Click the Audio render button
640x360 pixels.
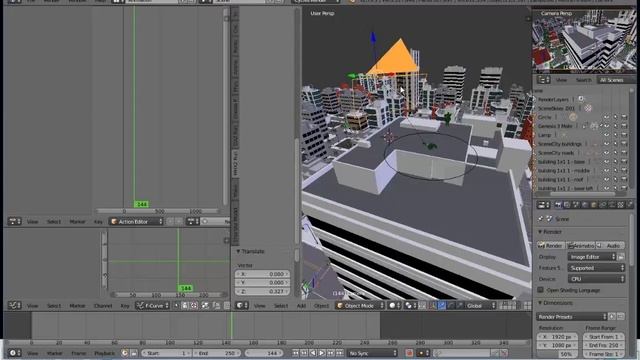pos(610,245)
